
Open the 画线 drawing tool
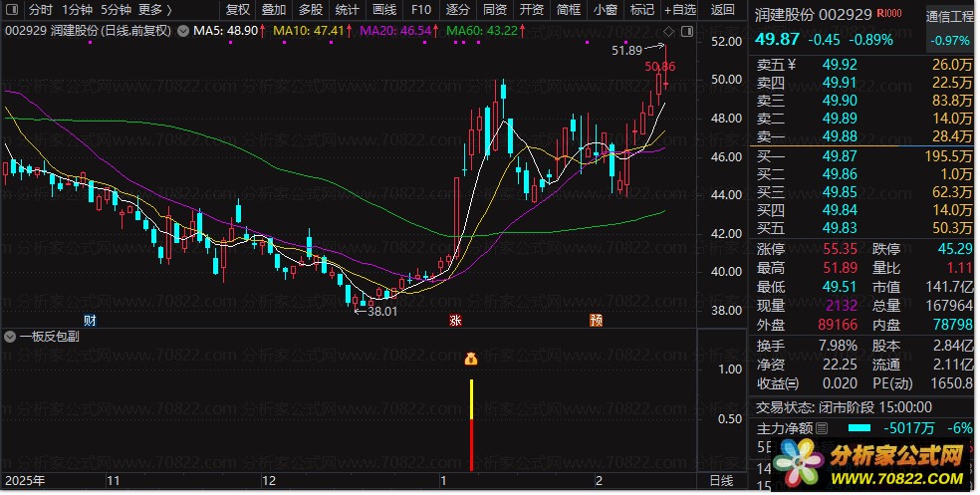pyautogui.click(x=384, y=10)
